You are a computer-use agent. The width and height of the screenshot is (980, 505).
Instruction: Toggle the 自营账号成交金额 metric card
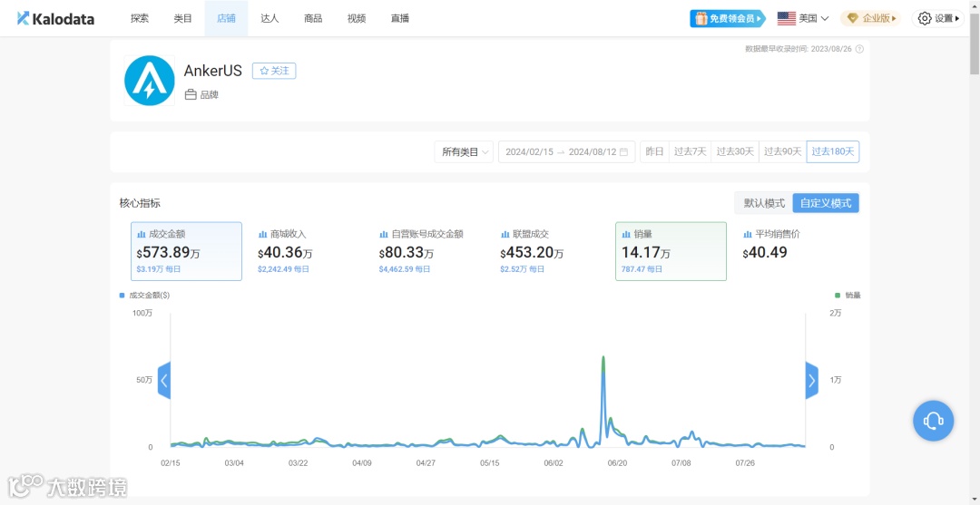pyautogui.click(x=428, y=251)
